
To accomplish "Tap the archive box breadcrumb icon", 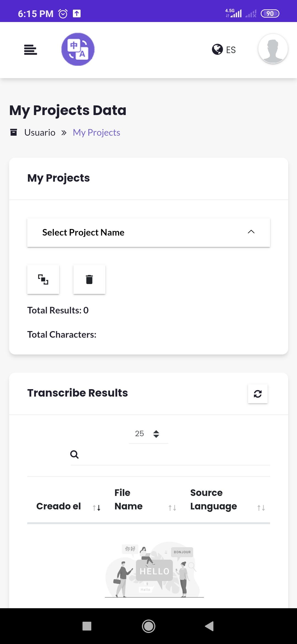I will coord(13,132).
